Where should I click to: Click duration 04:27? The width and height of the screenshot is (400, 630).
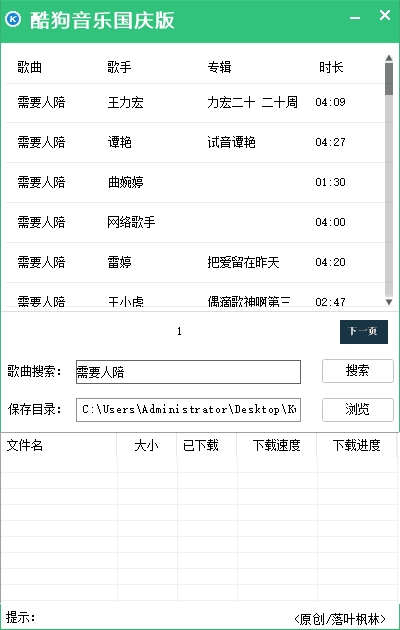(x=330, y=142)
